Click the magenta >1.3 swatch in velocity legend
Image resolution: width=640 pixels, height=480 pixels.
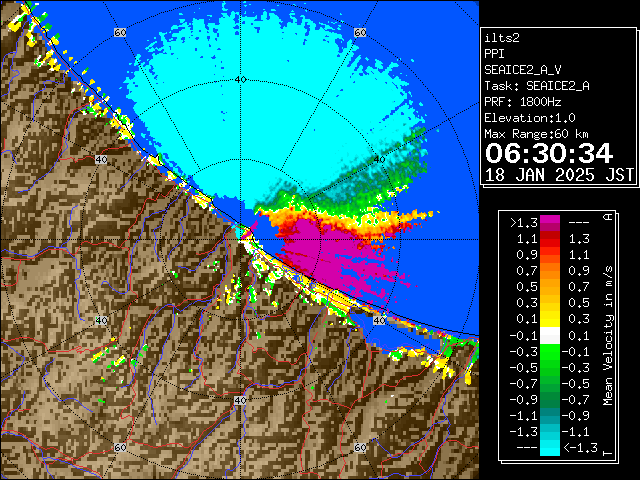550,219
